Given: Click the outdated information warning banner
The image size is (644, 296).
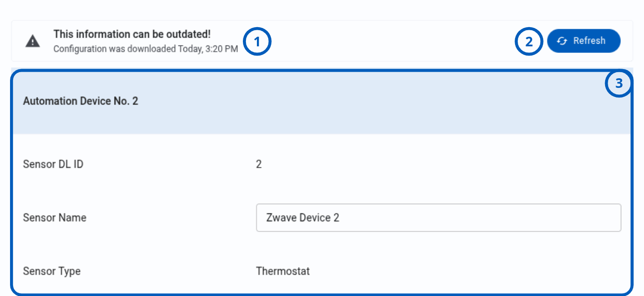Looking at the screenshot, I should click(322, 41).
